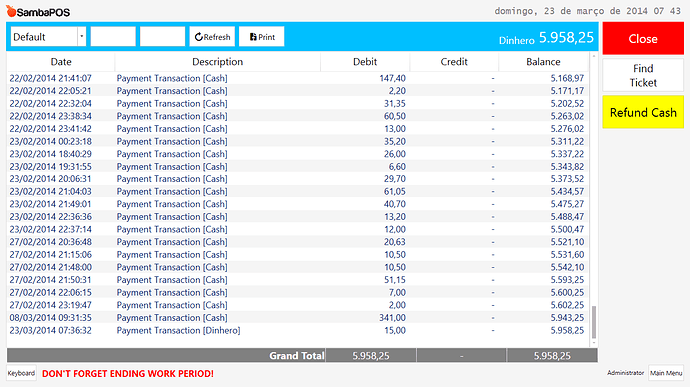Image resolution: width=690 pixels, height=387 pixels.
Task: Close the account details screen
Action: pyautogui.click(x=643, y=39)
